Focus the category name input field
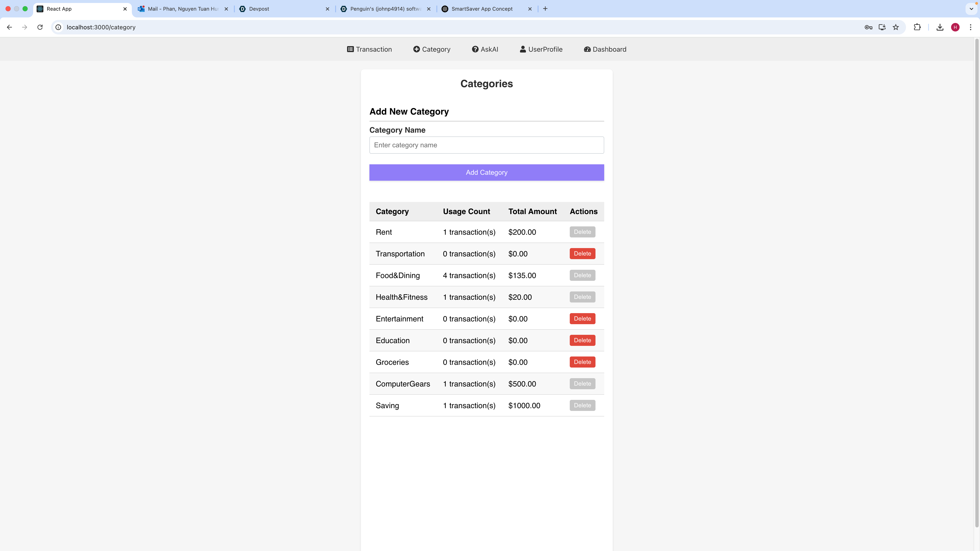This screenshot has height=551, width=980. tap(487, 145)
